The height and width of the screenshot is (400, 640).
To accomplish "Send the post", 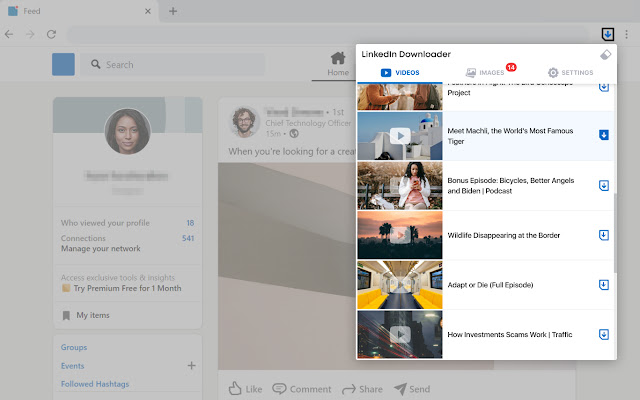I will tap(411, 389).
